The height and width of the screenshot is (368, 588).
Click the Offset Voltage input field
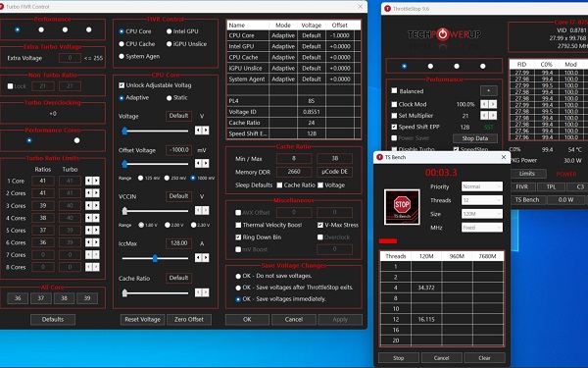[x=179, y=150]
